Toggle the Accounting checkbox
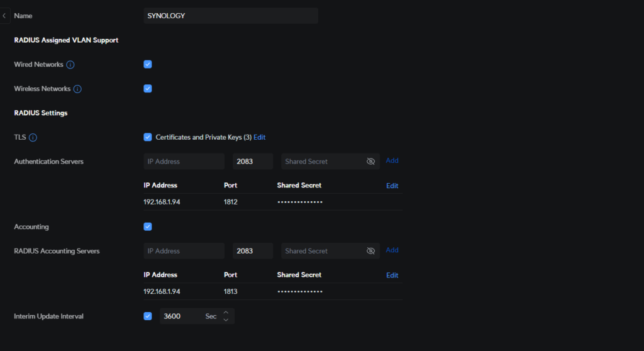This screenshot has height=351, width=644. point(148,226)
